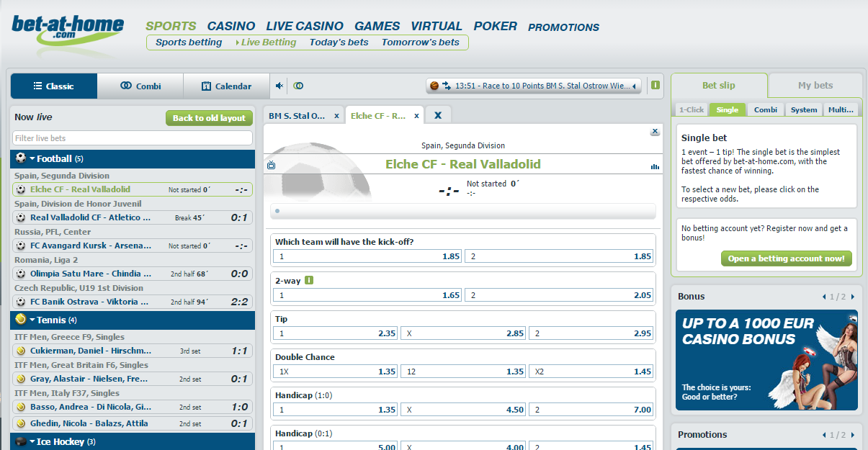Click the green info icon next to 2-way

(x=308, y=280)
